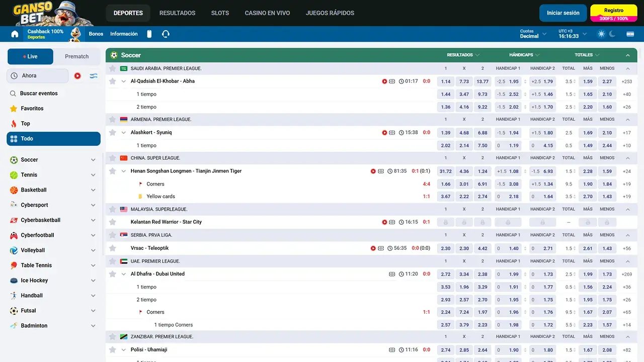Collapse the Soccer section header arrow

pyautogui.click(x=627, y=55)
